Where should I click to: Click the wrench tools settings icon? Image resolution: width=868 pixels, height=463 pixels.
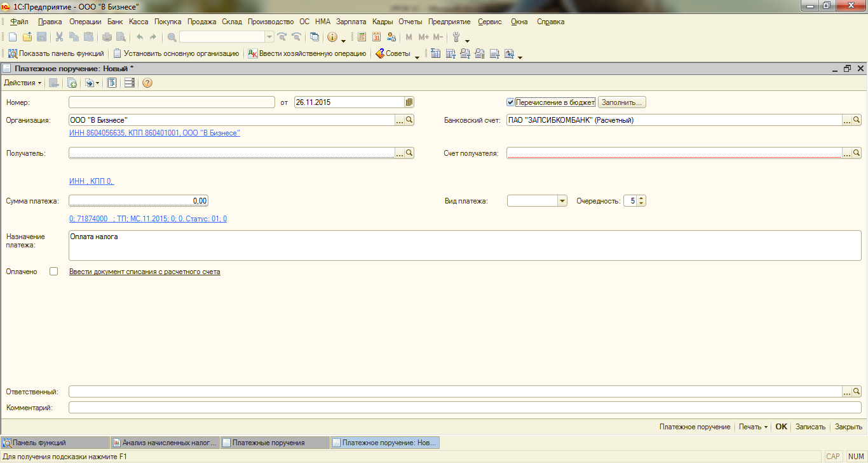[456, 37]
